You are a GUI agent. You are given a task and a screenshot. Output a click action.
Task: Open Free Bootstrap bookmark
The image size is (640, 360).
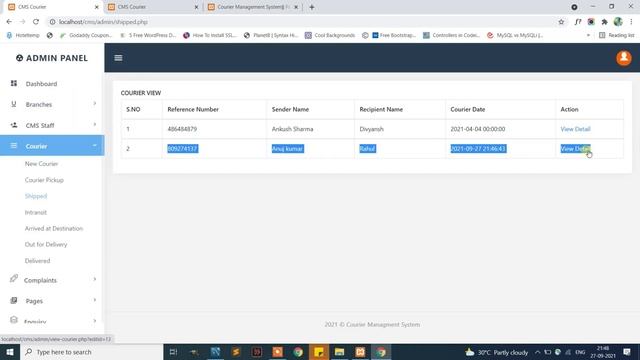point(393,35)
